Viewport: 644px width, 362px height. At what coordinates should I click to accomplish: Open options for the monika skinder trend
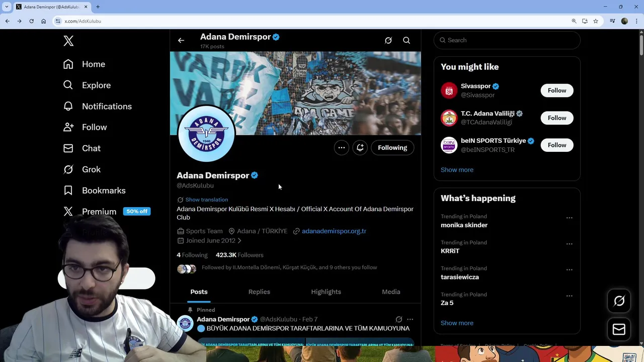[570, 218]
